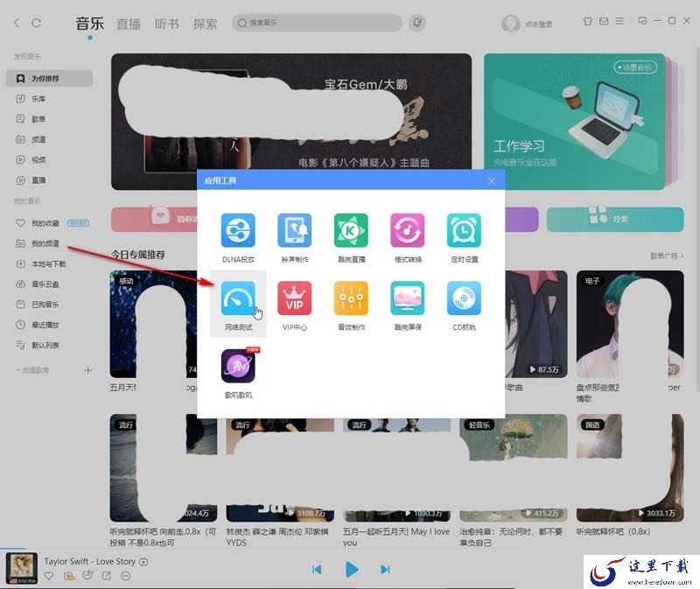Refresh the page with reload icon
700x589 pixels.
tap(36, 23)
